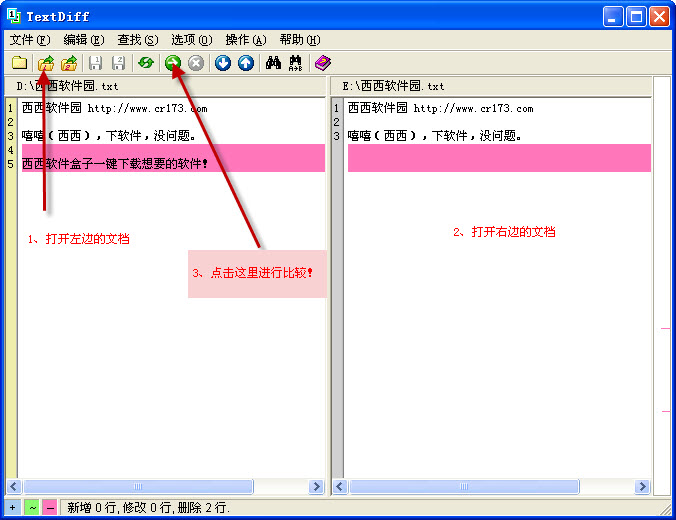
Task: Open the 查找(S) menu
Action: click(x=138, y=40)
